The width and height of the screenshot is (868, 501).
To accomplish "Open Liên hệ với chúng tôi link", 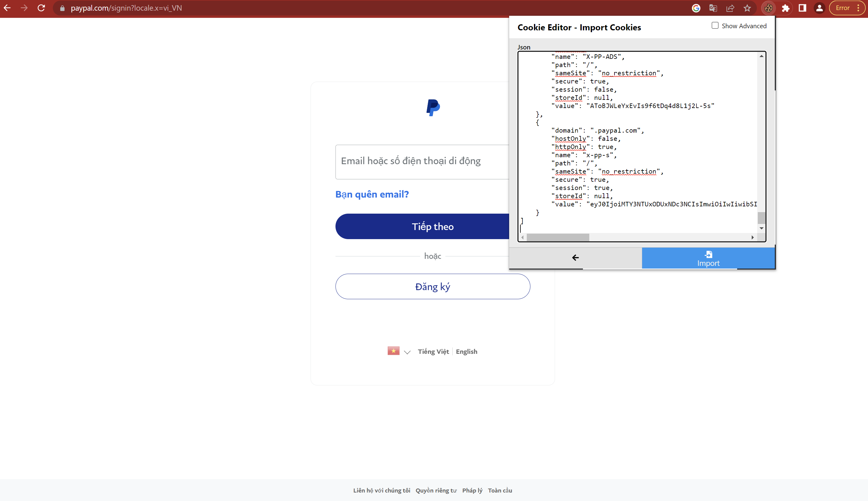I will click(x=381, y=490).
